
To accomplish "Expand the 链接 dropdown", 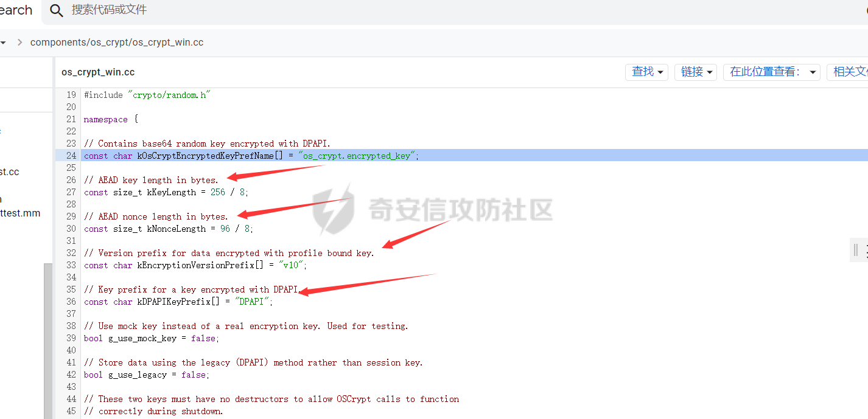I will (695, 72).
